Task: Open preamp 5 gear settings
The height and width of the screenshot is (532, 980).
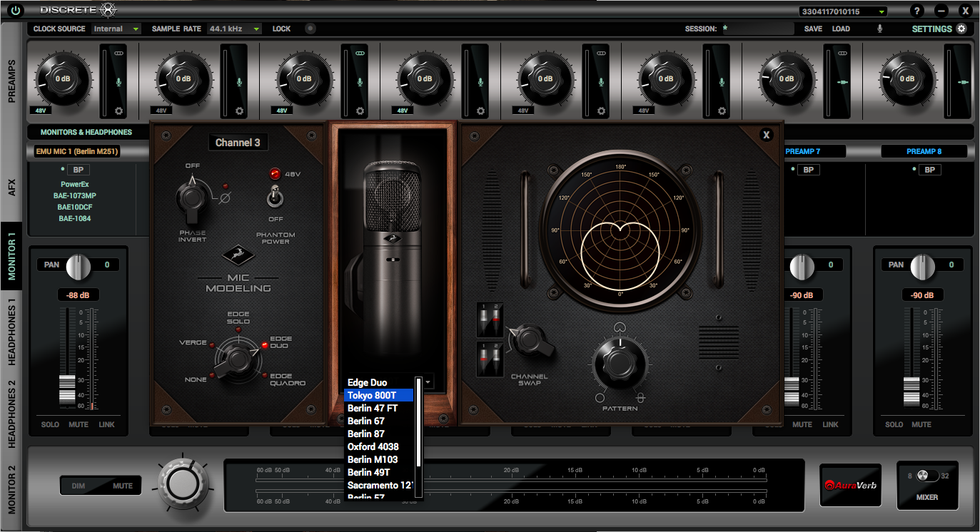Action: click(601, 111)
